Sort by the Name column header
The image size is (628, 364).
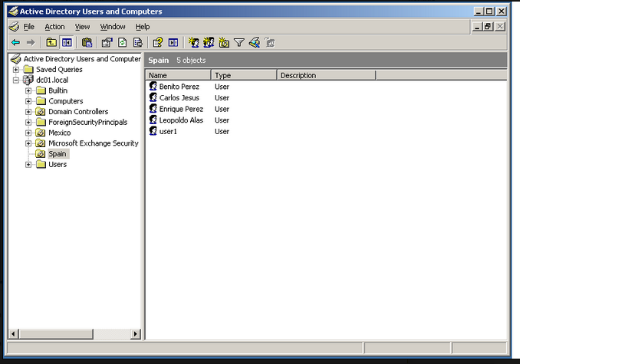(178, 75)
